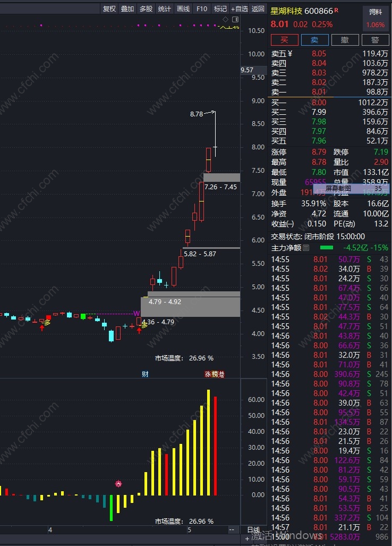Image resolution: width=392 pixels, height=546 pixels.
Task: Click the 15:00 5283.0万 closing trade row
Action: pyautogui.click(x=329, y=536)
